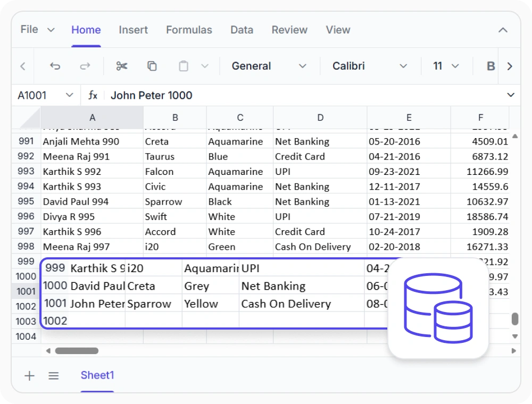Image resolution: width=532 pixels, height=404 pixels.
Task: Select row header 991
Action: 26,141
